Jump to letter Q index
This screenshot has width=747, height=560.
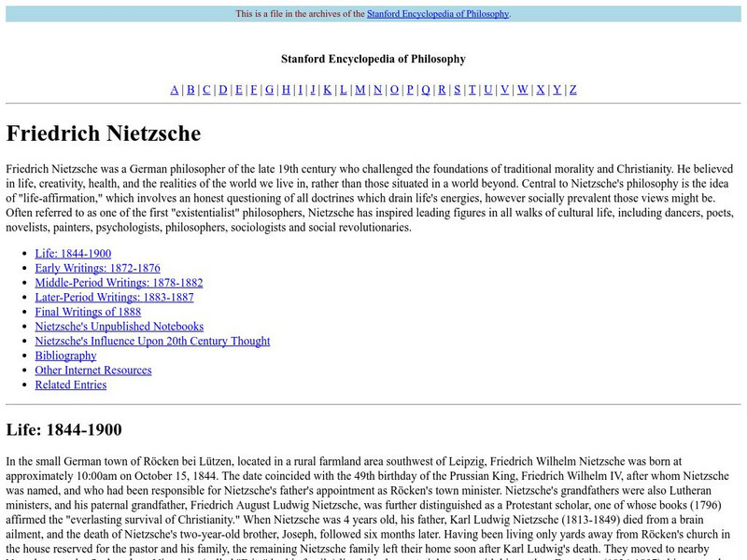426,90
